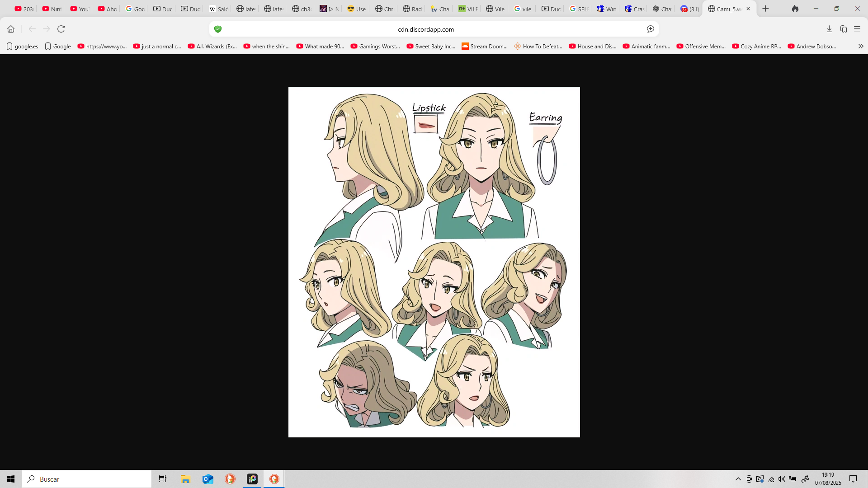The height and width of the screenshot is (488, 868).
Task: Open the Outlook icon on the taskbar
Action: tap(208, 479)
